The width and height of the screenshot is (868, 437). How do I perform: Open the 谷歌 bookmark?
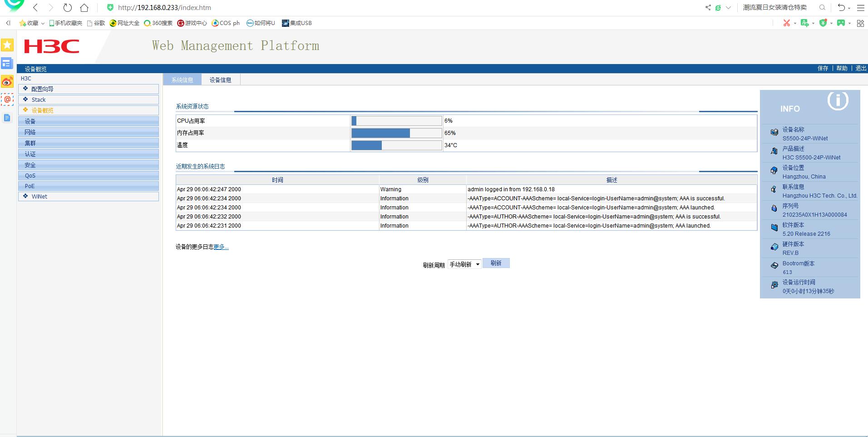(x=96, y=23)
